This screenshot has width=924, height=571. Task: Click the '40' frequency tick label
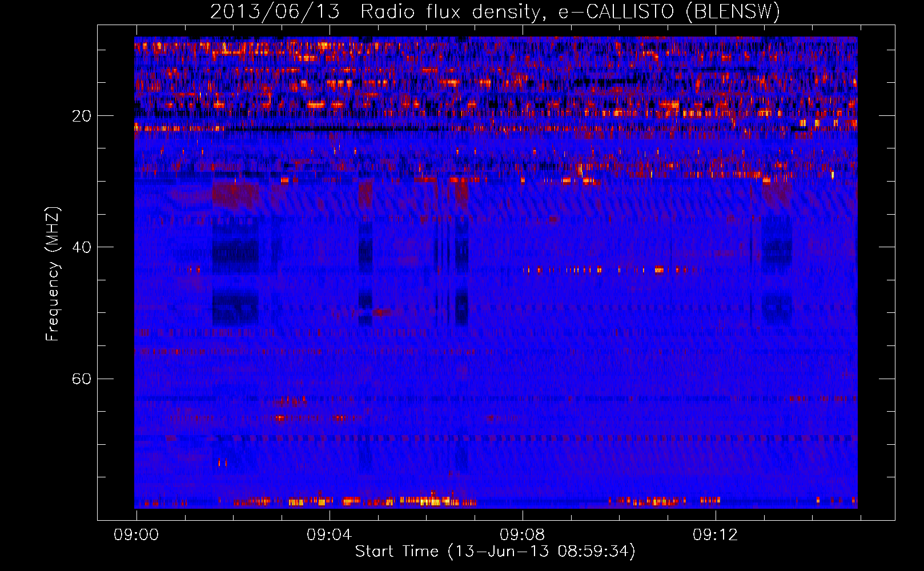[x=82, y=247]
